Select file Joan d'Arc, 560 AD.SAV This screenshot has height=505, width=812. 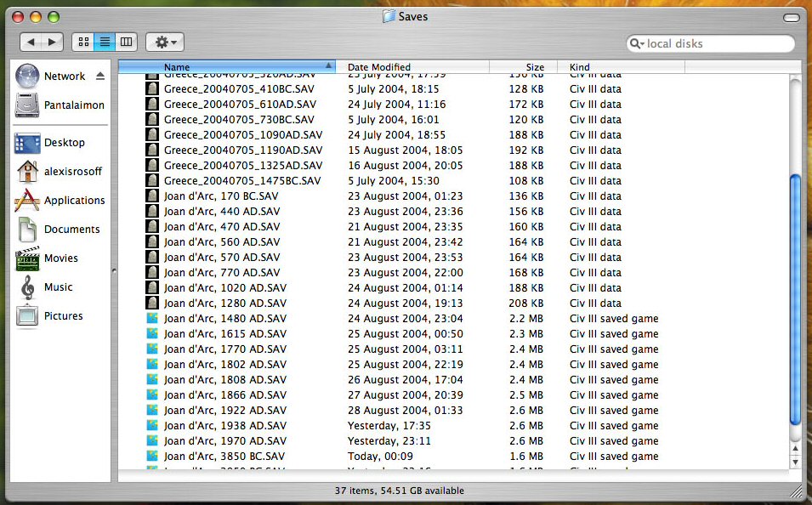pyautogui.click(x=222, y=242)
